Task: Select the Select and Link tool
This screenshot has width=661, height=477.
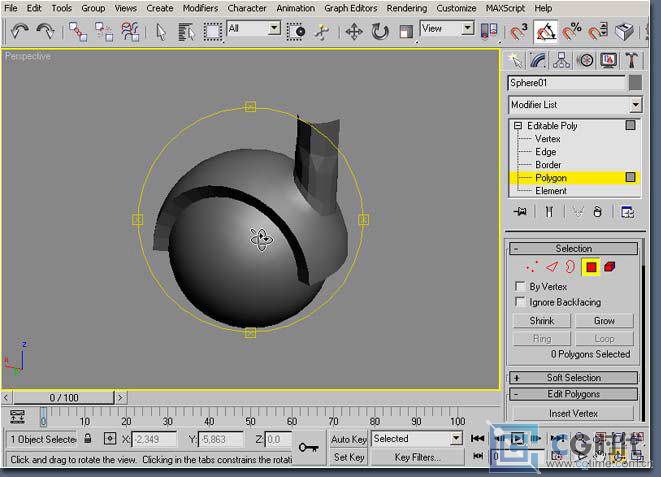Action: (78, 32)
